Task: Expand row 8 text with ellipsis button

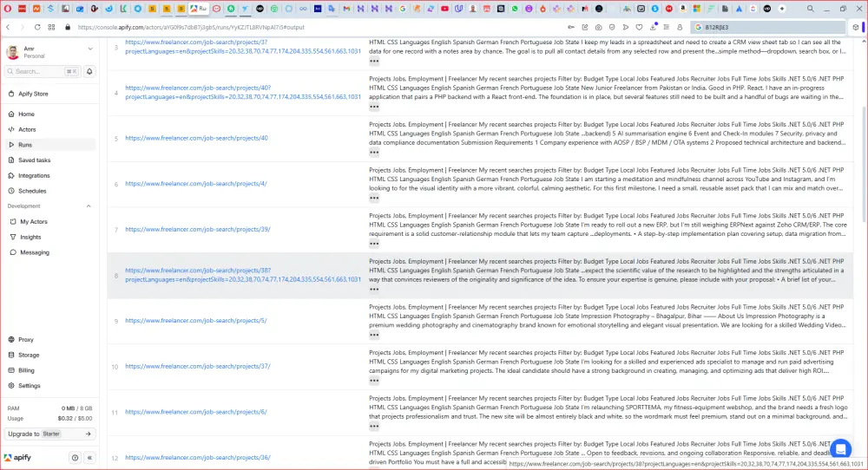Action: [374, 289]
